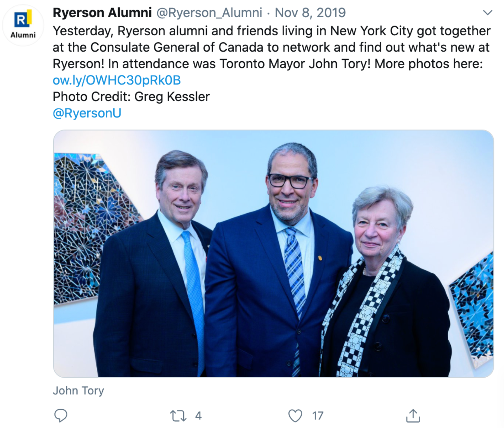Open the ow.ly/OWHC30pRk0B photos link
The image size is (504, 428).
(x=117, y=80)
